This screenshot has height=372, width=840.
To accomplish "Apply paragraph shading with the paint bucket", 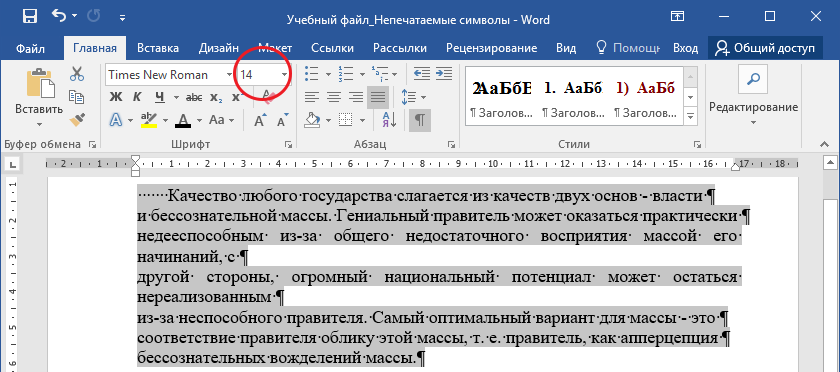I will pyautogui.click(x=312, y=120).
